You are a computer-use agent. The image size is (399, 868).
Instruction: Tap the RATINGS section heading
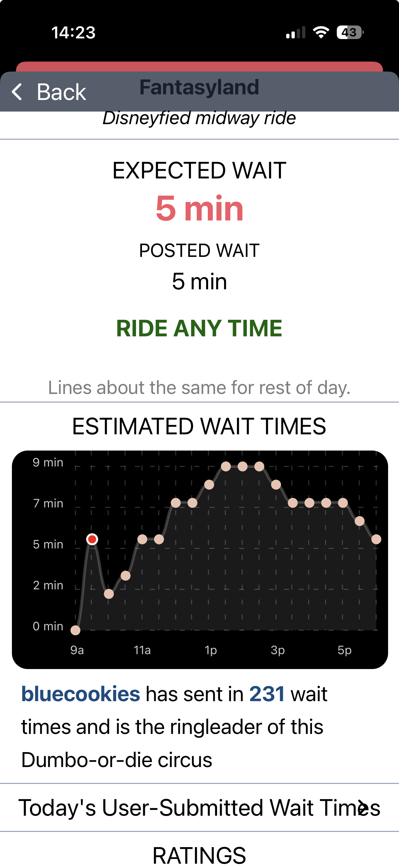coord(199,855)
